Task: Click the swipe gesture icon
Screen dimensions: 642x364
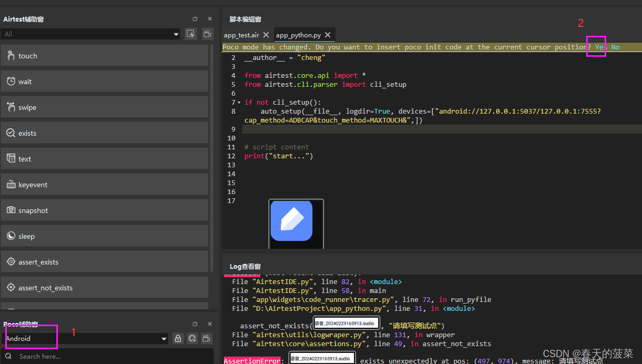Action: 11,107
